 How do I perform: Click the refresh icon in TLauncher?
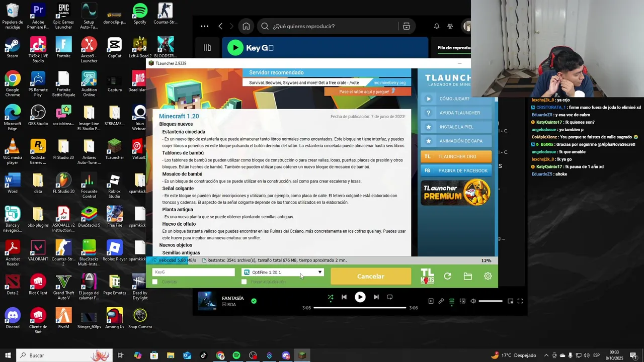[447, 276]
